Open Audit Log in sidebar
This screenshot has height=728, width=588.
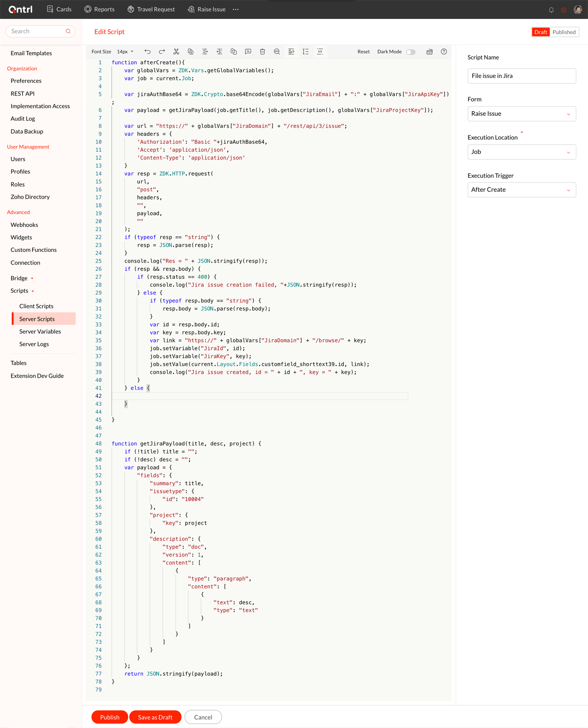(x=23, y=119)
